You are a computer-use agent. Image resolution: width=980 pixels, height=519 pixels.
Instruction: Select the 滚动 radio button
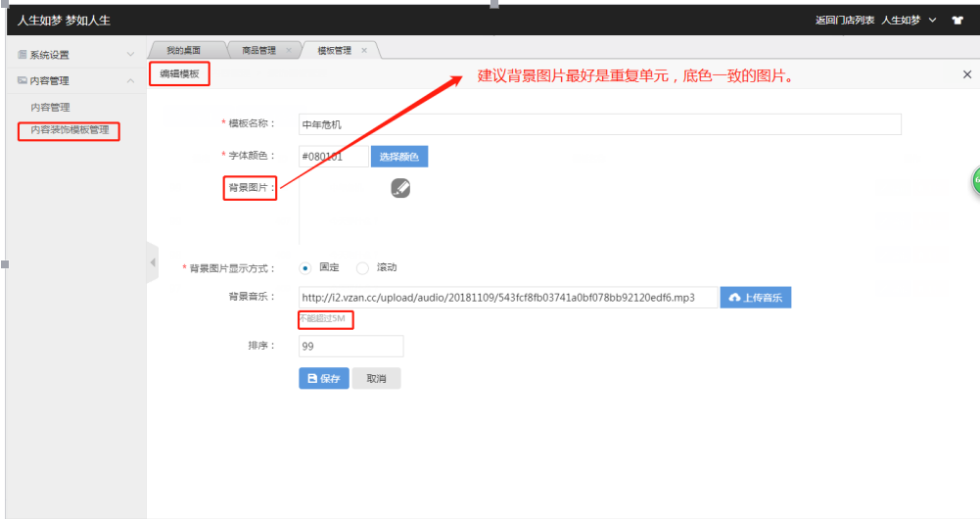click(x=362, y=267)
